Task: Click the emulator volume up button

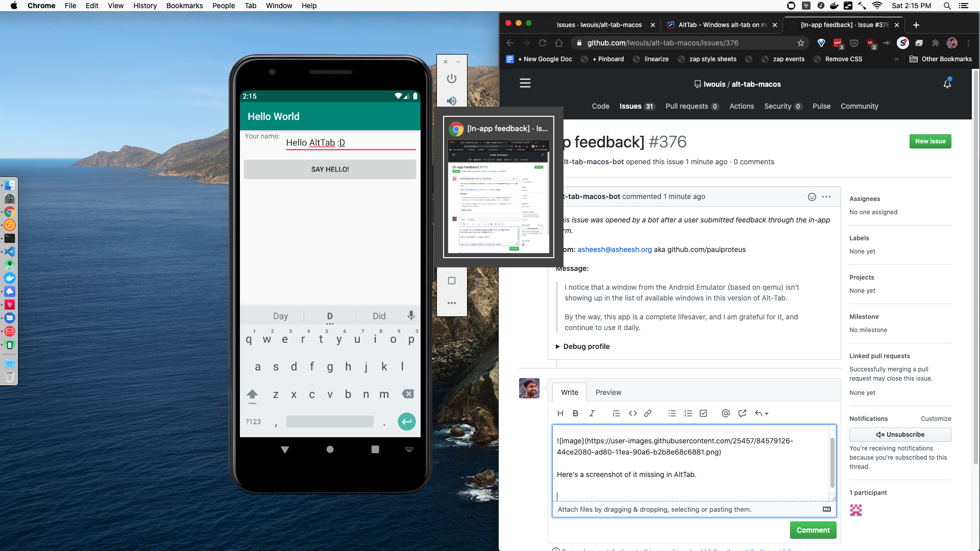Action: 452,101
